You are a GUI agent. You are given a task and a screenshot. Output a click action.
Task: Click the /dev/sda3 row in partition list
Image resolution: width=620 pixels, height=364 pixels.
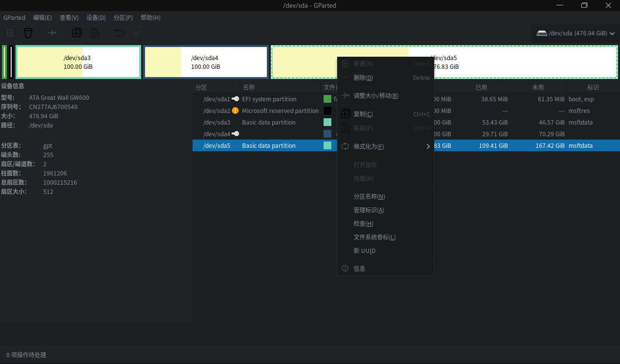click(406, 122)
